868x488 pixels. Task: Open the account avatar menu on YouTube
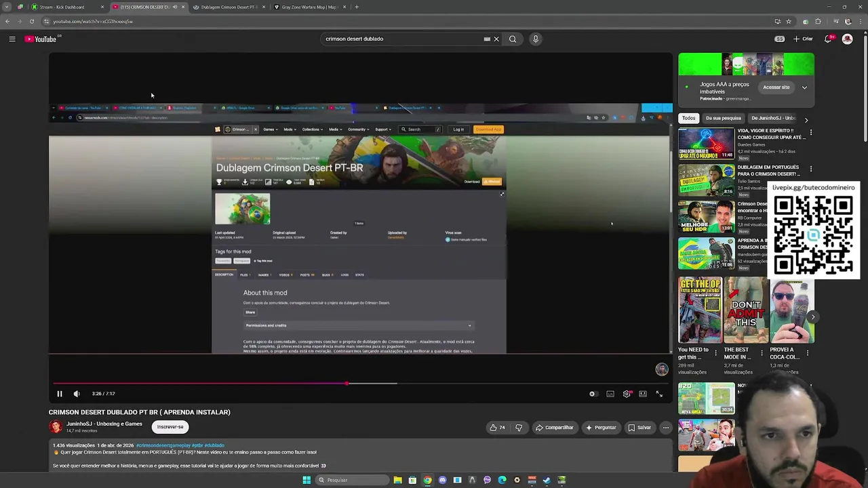tap(847, 39)
